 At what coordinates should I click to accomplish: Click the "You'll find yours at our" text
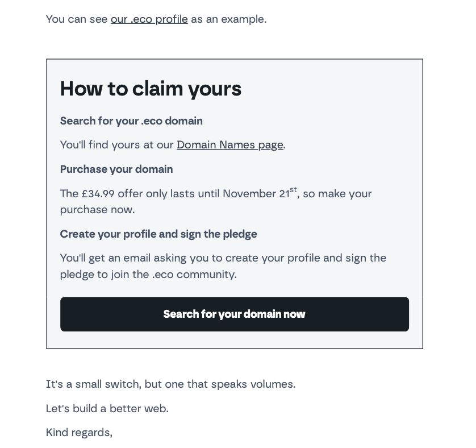[116, 145]
